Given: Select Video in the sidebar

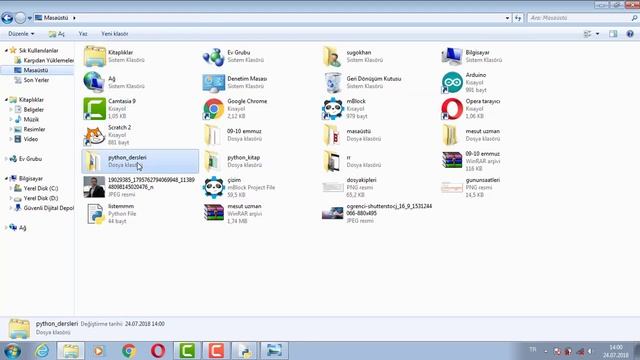Looking at the screenshot, I should pyautogui.click(x=27, y=139).
